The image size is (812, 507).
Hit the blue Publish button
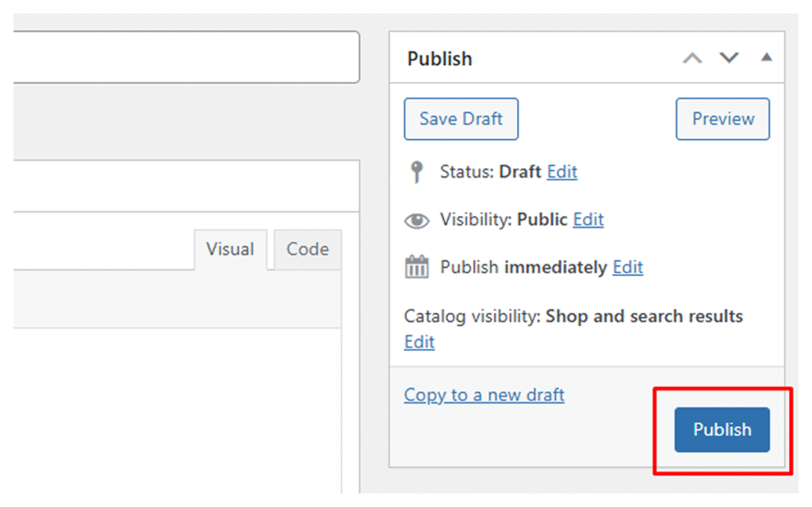[x=722, y=430]
